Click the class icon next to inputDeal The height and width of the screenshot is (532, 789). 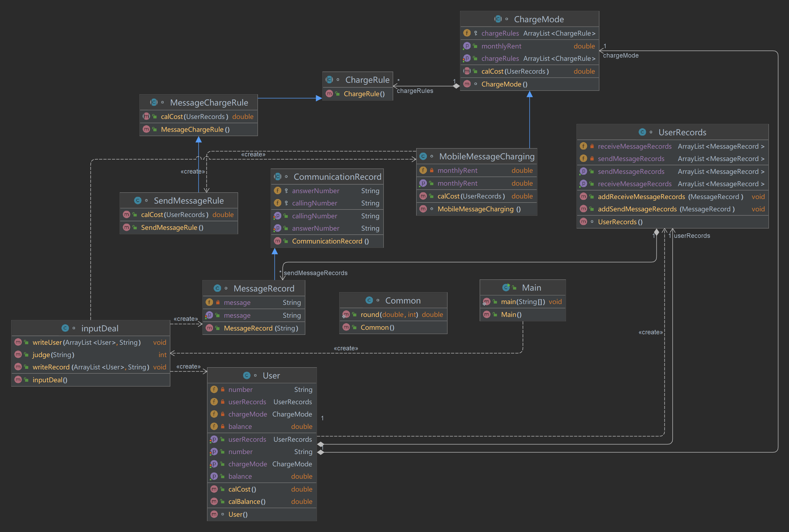click(x=65, y=328)
